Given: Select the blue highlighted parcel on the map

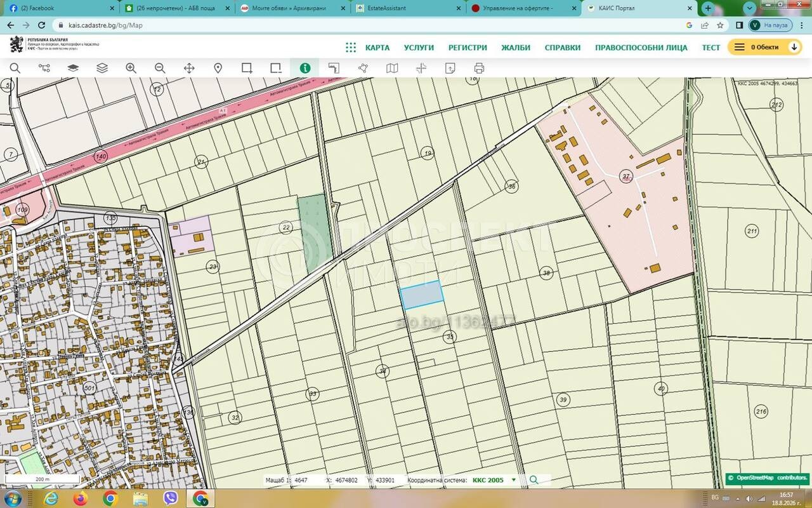Looking at the screenshot, I should coord(421,295).
